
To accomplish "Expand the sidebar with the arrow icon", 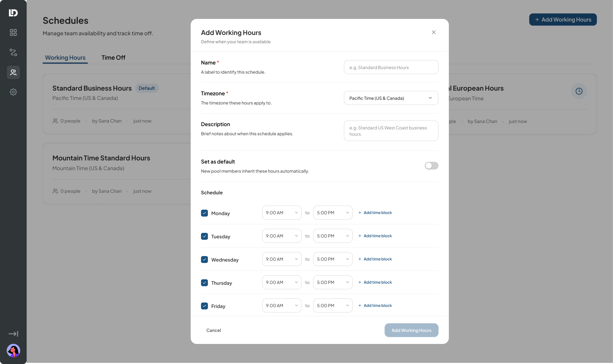I will (13, 334).
